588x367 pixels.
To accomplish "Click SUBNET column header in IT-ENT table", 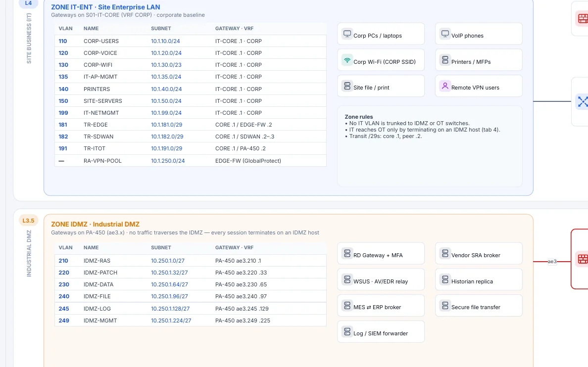I will tap(161, 29).
